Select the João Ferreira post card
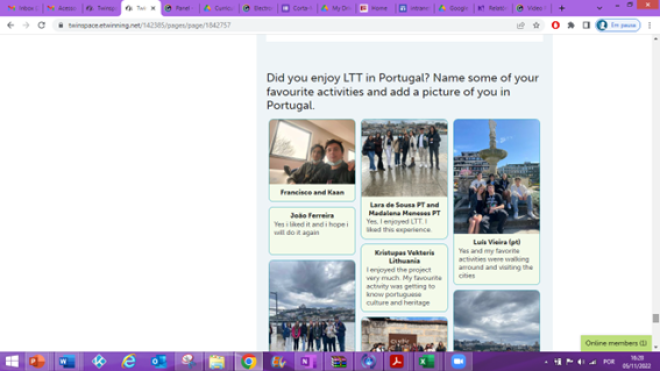This screenshot has height=371, width=660. click(312, 231)
